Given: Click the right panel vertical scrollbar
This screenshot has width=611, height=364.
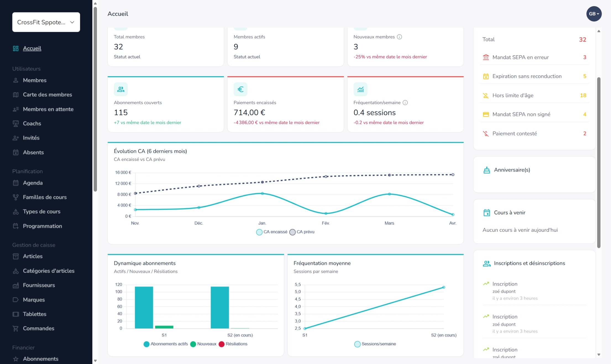Looking at the screenshot, I should 599,163.
